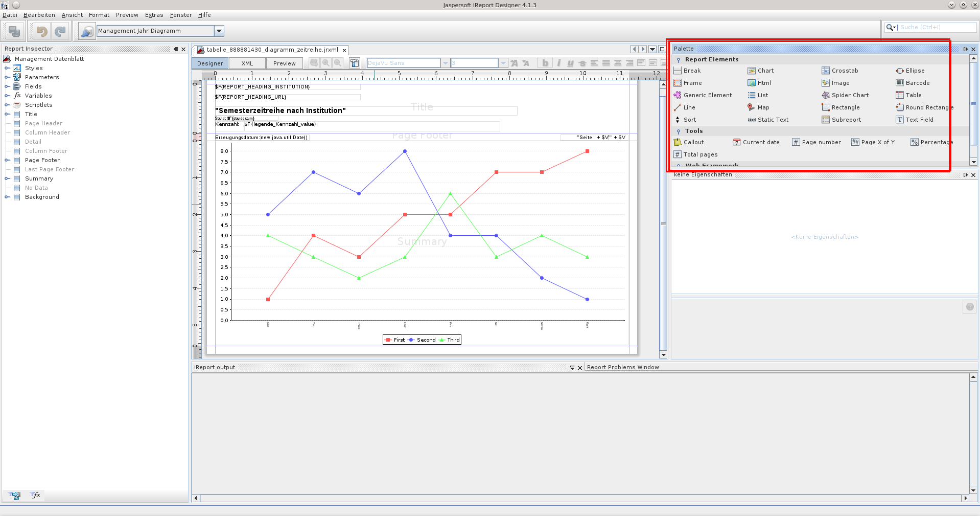
Task: Toggle right text alignment
Action: 629,63
